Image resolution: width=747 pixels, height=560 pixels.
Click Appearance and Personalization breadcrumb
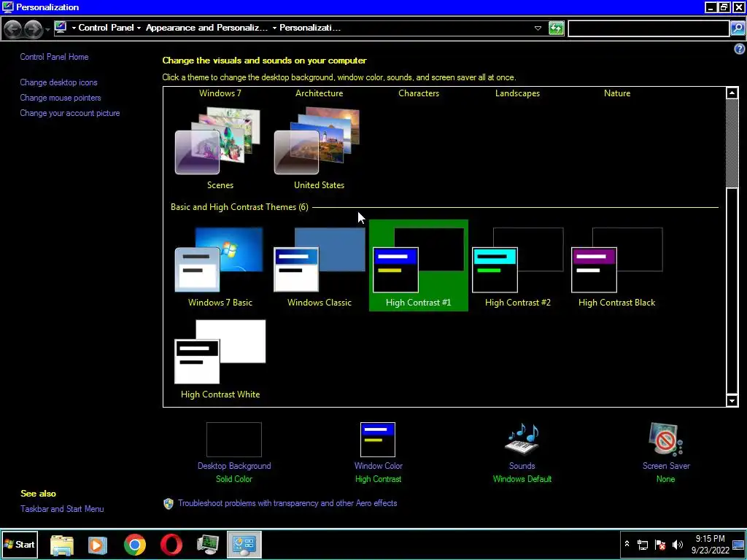click(x=206, y=28)
